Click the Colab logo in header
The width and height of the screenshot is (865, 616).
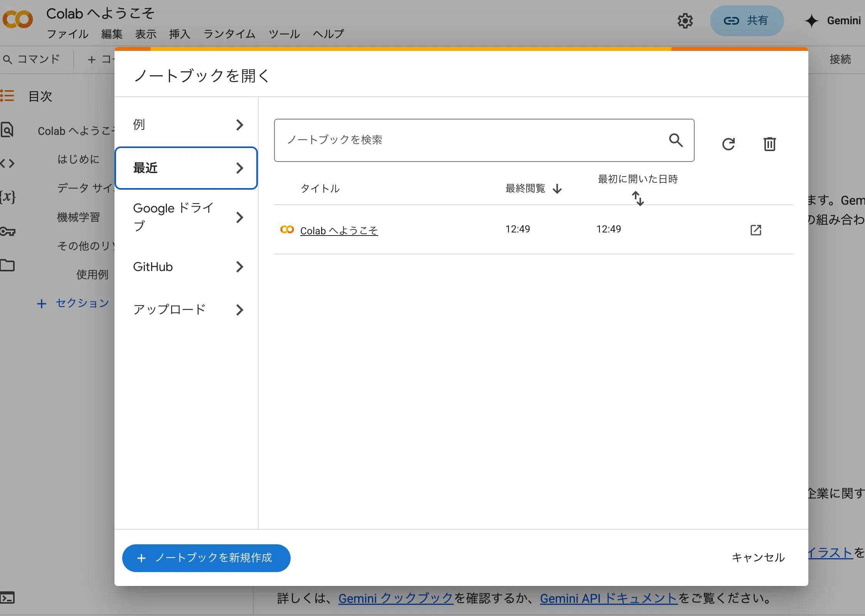[18, 19]
